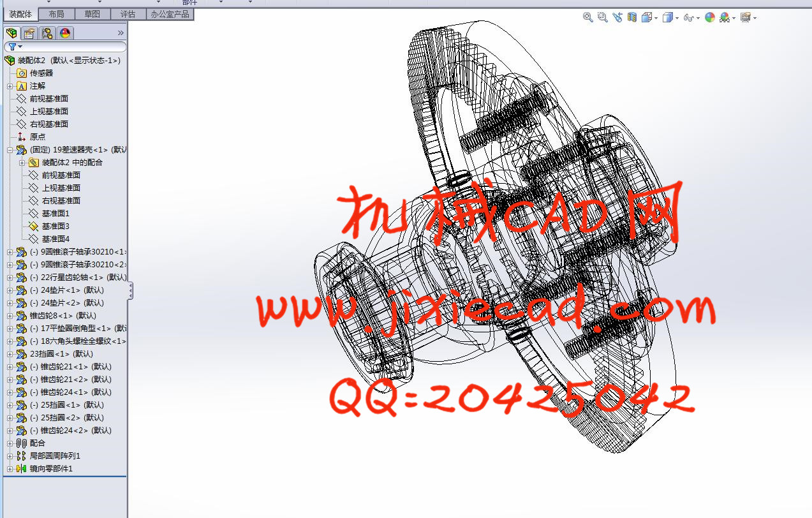The image size is (812, 518).
Task: Select 25挡圈<2> in the tree
Action: pos(67,418)
